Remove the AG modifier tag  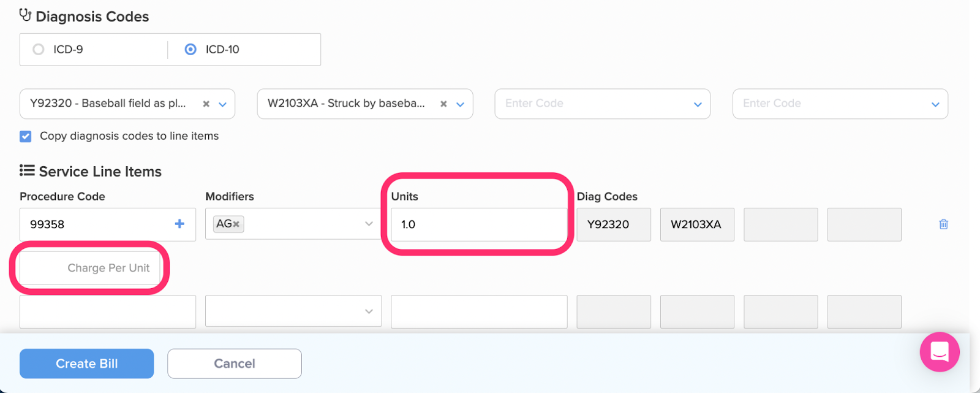(236, 224)
